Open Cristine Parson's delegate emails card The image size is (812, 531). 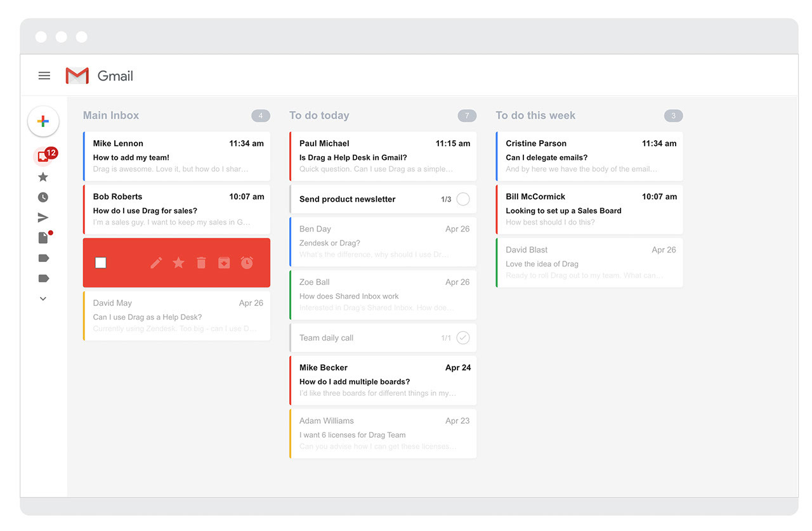[x=589, y=156]
